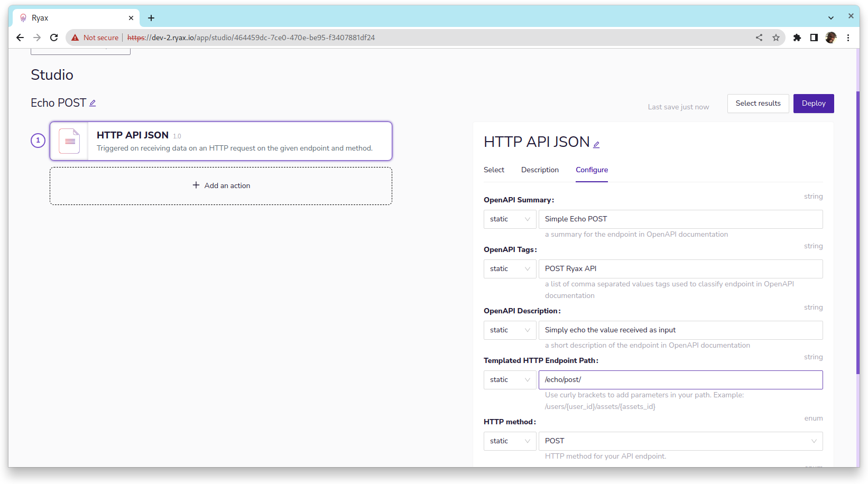Image resolution: width=868 pixels, height=484 pixels.
Task: Click the /echo/post/ endpoint path field
Action: point(680,379)
